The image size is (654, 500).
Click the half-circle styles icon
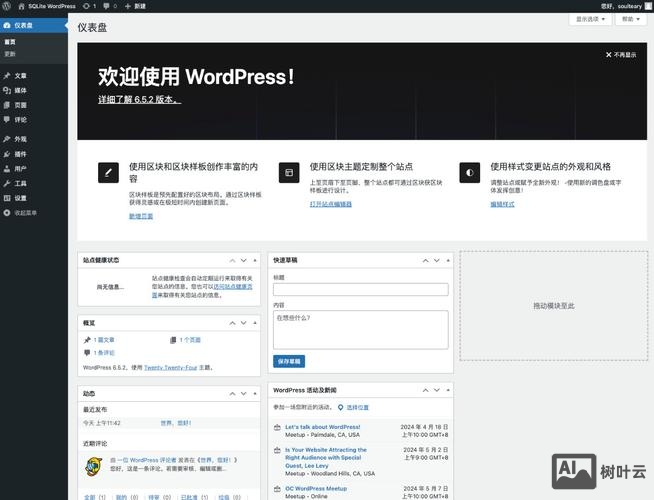470,173
